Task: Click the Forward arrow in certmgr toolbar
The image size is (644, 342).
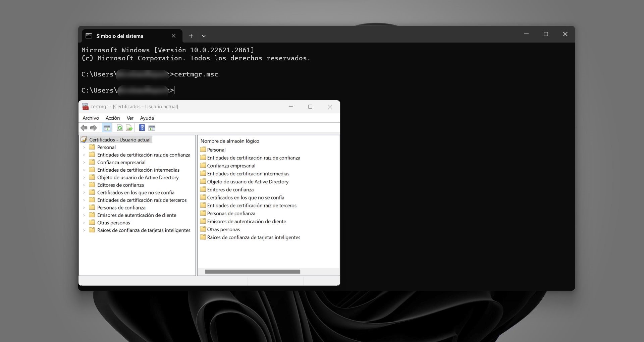Action: [x=94, y=128]
